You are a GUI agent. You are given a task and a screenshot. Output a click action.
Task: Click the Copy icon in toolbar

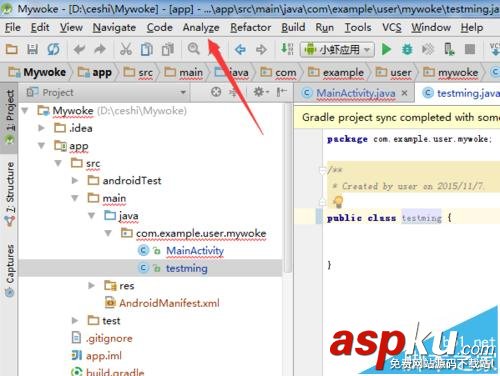[x=147, y=49]
